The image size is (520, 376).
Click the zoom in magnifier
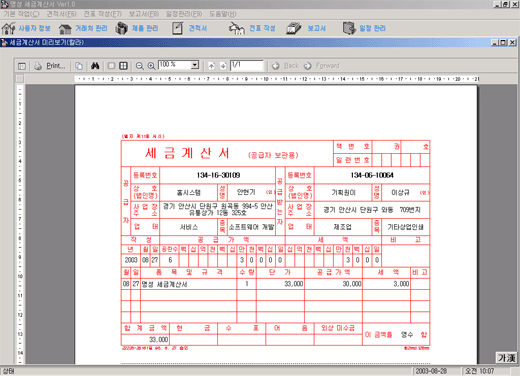[151, 66]
